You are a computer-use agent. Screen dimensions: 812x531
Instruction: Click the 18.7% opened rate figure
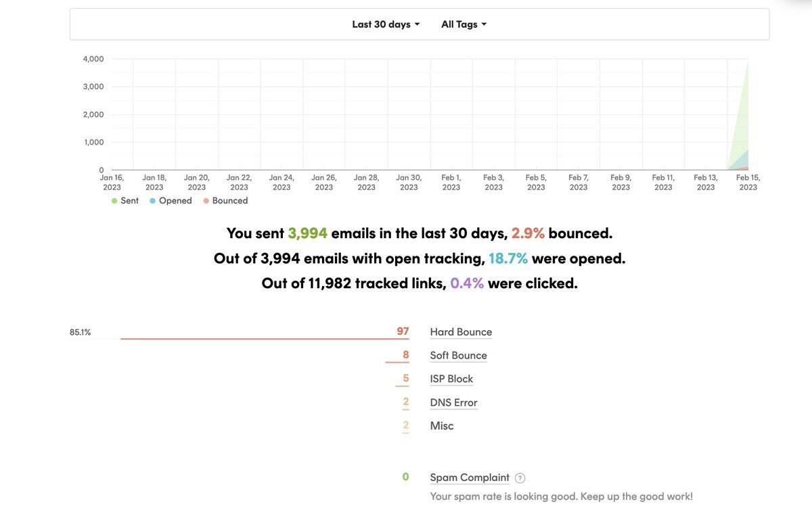pos(507,258)
